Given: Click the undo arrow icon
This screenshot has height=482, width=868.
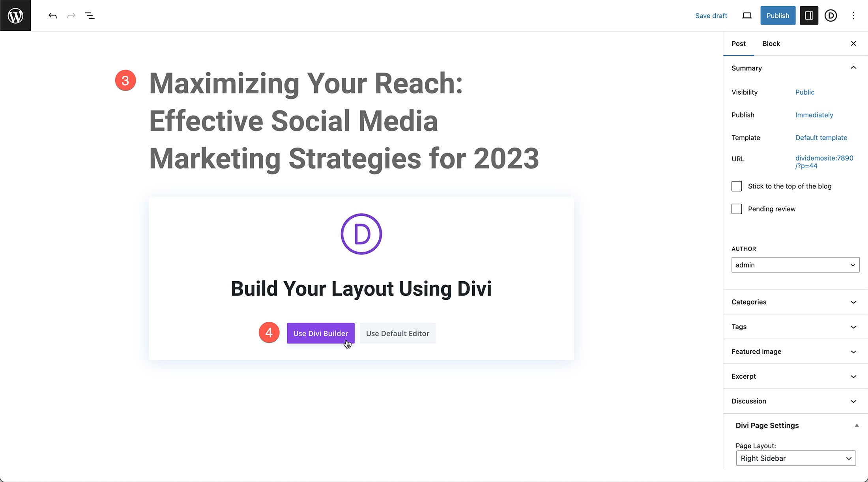Looking at the screenshot, I should [53, 15].
